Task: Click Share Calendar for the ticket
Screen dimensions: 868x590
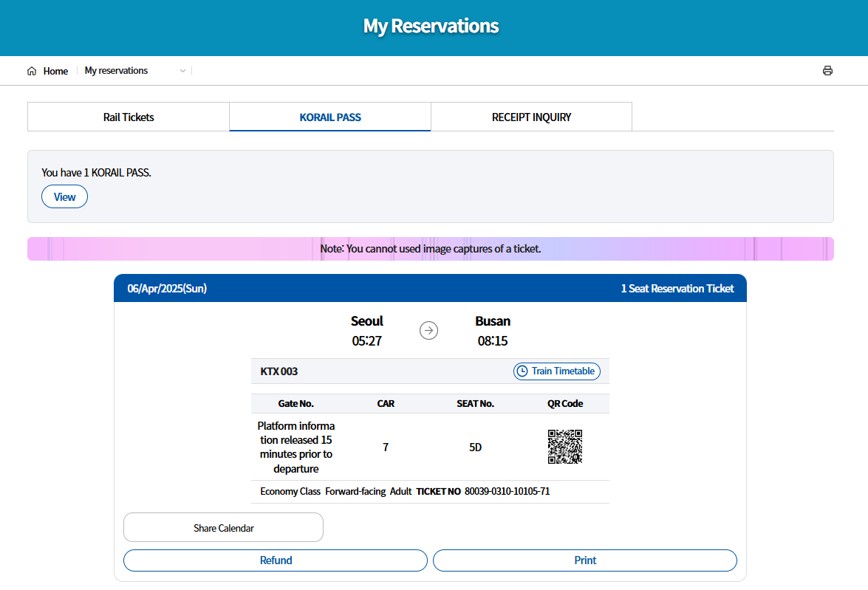Action: tap(223, 527)
